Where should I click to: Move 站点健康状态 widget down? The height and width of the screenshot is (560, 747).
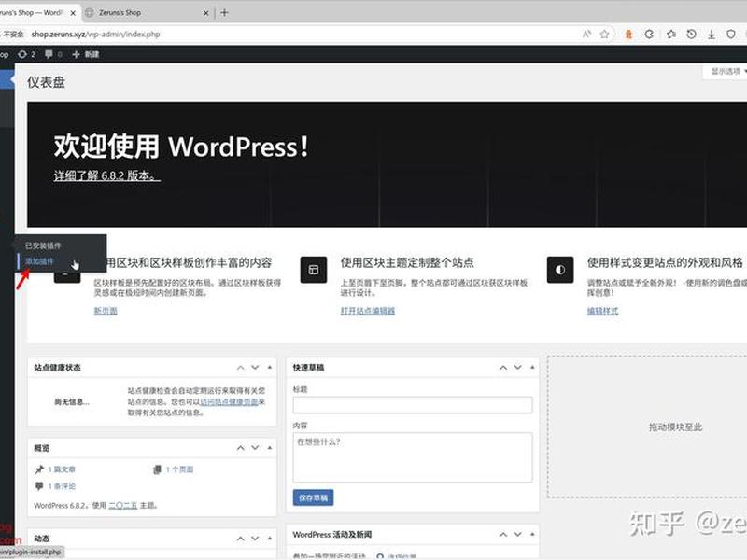[255, 368]
